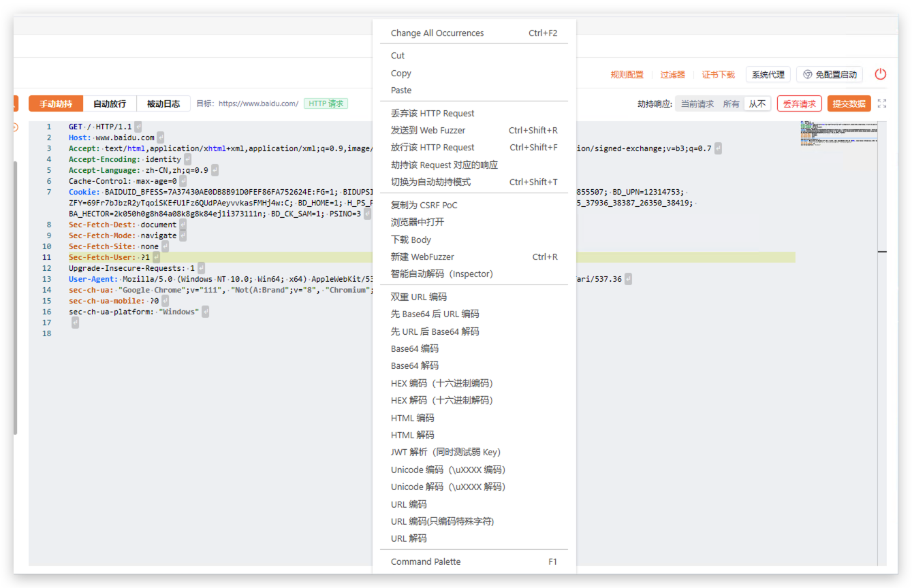This screenshot has width=912, height=588.
Task: Switch to 自动放行 mode
Action: click(110, 104)
